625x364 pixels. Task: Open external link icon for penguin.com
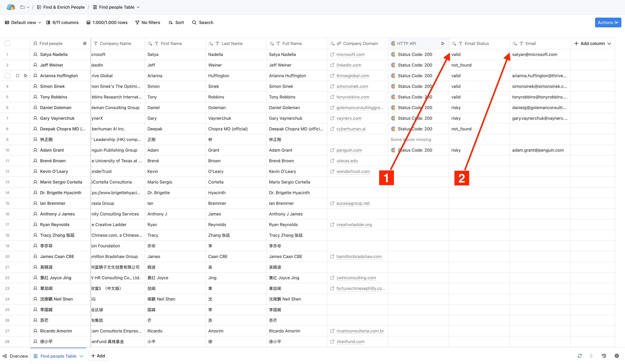pos(332,150)
